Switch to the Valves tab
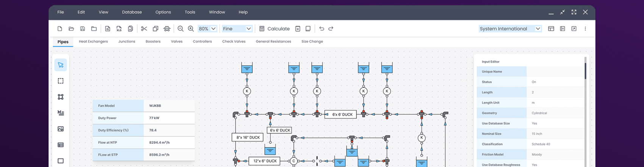644x167 pixels. click(x=177, y=41)
